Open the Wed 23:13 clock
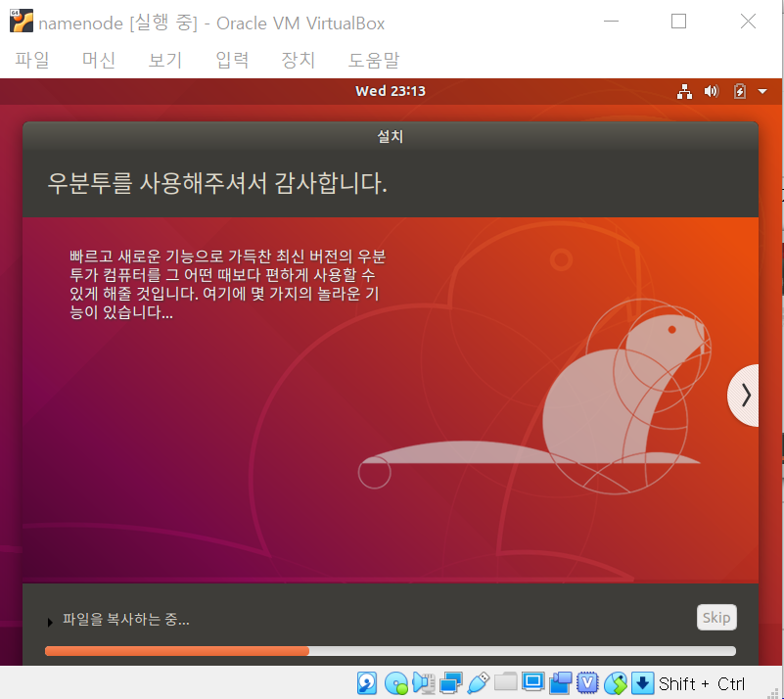 (391, 91)
